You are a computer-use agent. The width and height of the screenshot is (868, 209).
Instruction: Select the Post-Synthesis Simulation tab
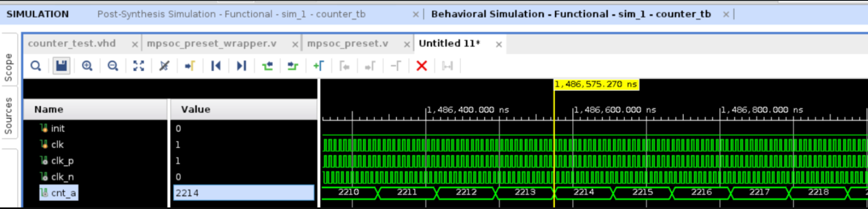click(x=231, y=14)
